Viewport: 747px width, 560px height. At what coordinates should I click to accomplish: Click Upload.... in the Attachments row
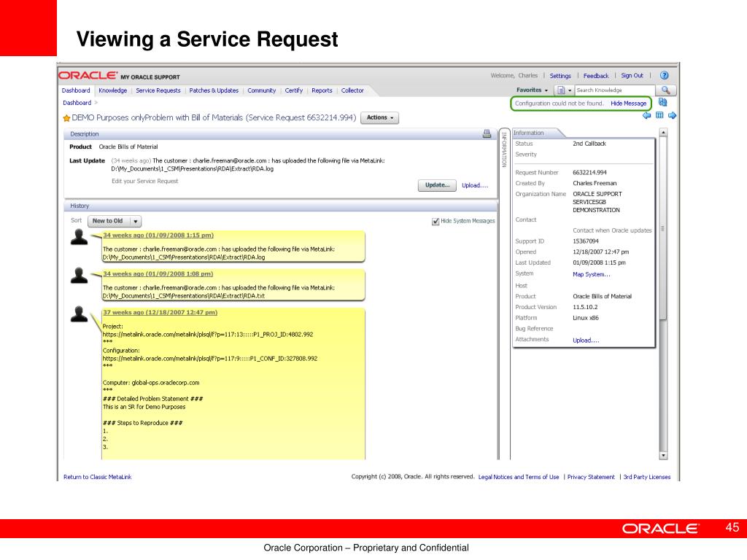(586, 340)
